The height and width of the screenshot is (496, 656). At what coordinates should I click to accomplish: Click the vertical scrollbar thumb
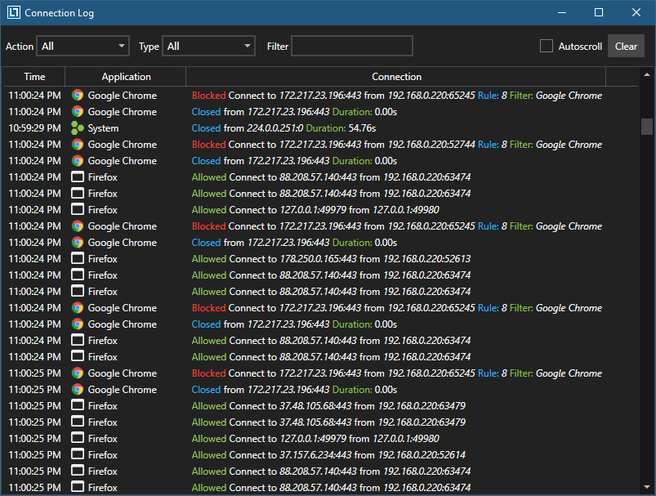click(647, 127)
